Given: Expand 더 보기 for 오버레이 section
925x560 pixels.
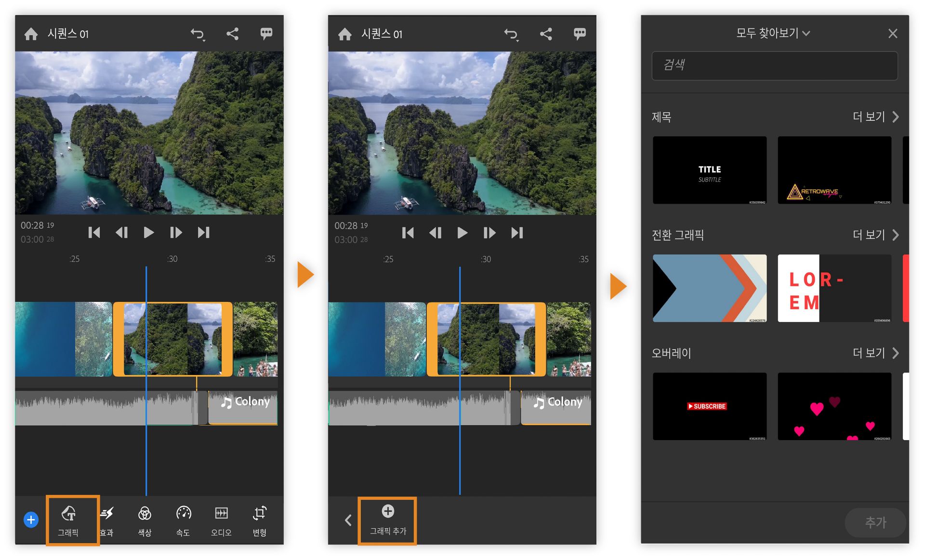Looking at the screenshot, I should click(x=875, y=353).
